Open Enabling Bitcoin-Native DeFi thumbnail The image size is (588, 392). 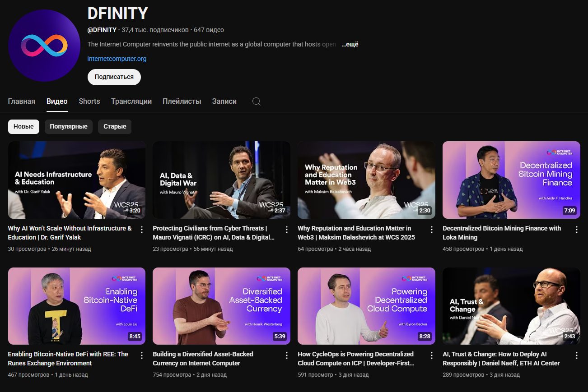pyautogui.click(x=77, y=306)
